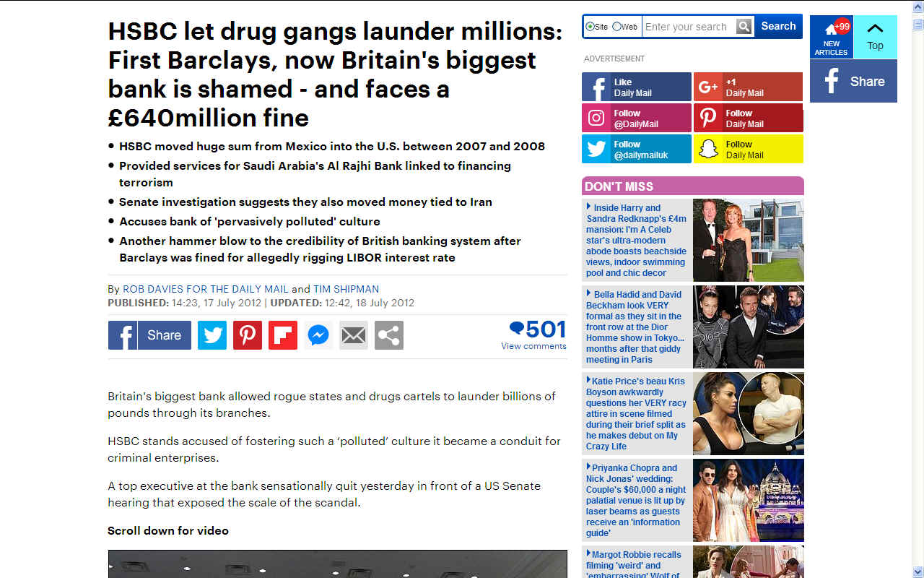Share article on Flipboard icon
Image resolution: width=924 pixels, height=578 pixels.
pos(283,335)
